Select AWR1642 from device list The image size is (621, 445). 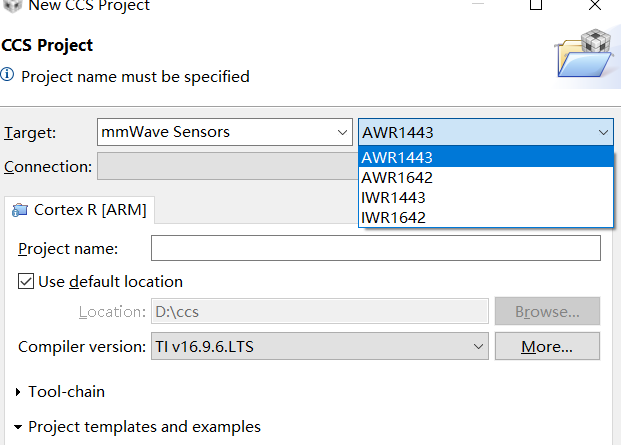click(397, 177)
